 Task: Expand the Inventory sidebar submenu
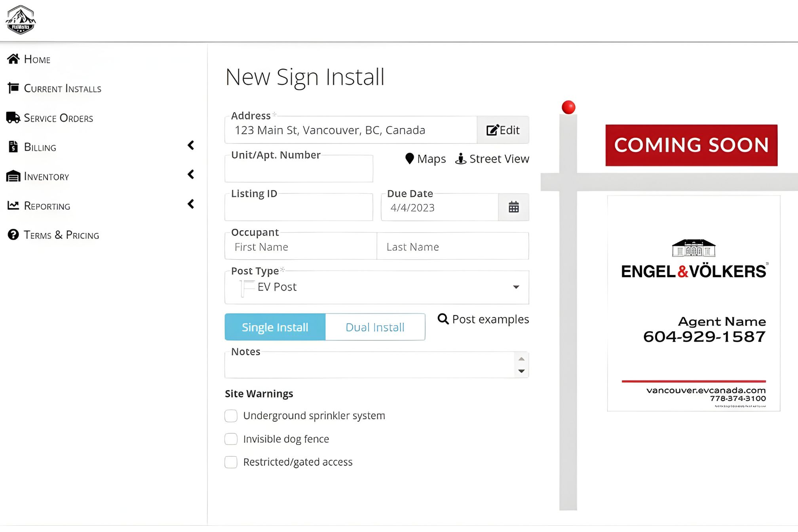coord(191,175)
